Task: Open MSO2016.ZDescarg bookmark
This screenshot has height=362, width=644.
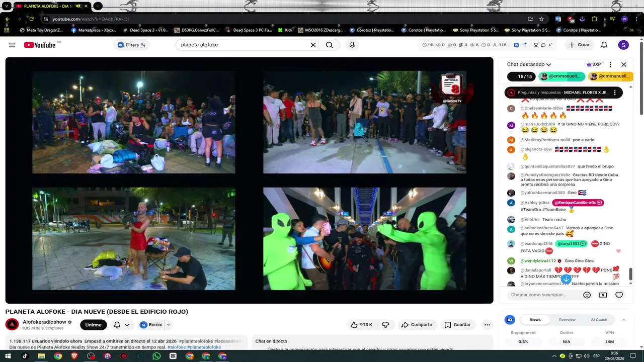Action: coord(320,30)
